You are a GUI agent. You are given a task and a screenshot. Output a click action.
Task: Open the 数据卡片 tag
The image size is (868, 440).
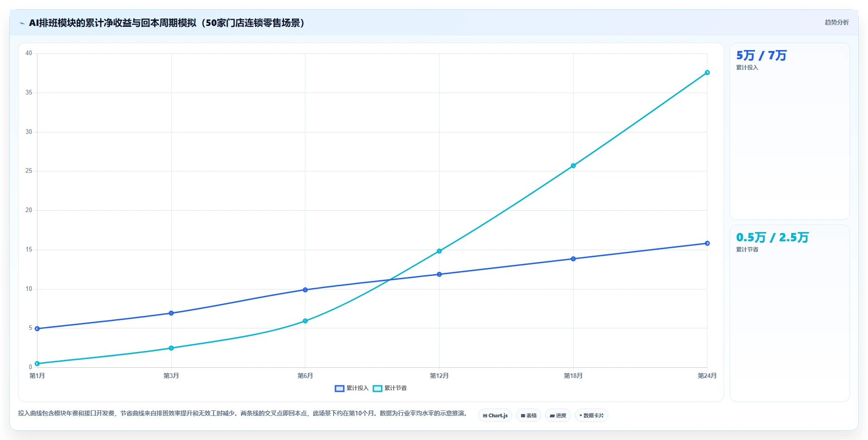tap(591, 415)
